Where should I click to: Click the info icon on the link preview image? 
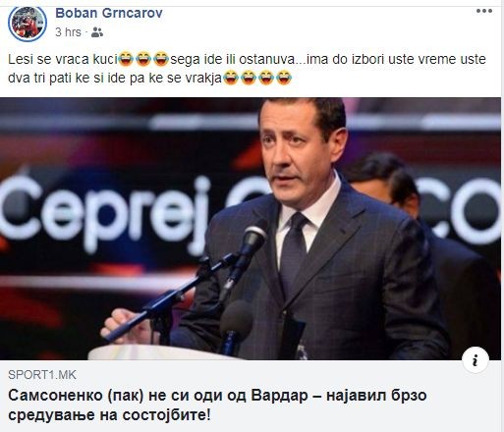pos(476,360)
